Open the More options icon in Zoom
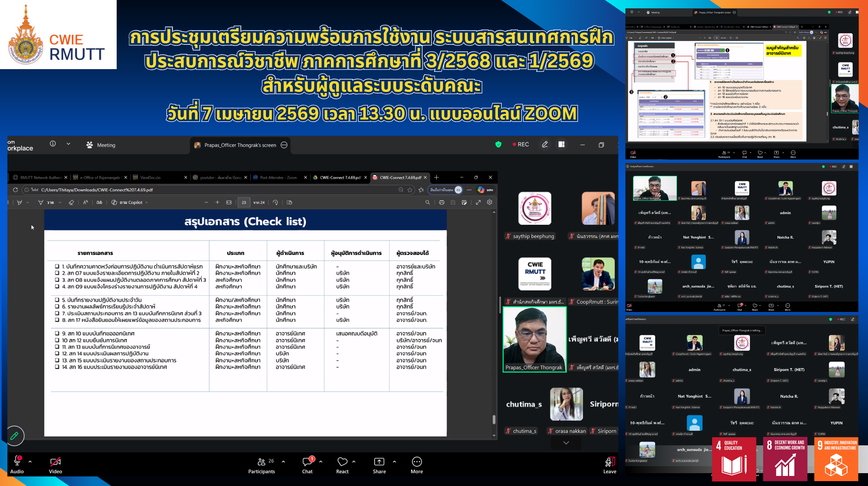The image size is (868, 486). coord(417,462)
